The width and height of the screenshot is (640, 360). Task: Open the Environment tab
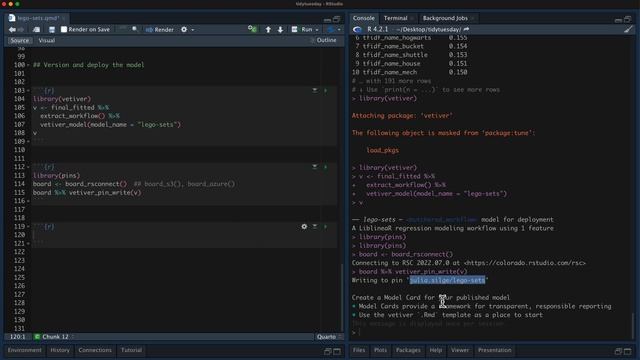click(x=24, y=350)
